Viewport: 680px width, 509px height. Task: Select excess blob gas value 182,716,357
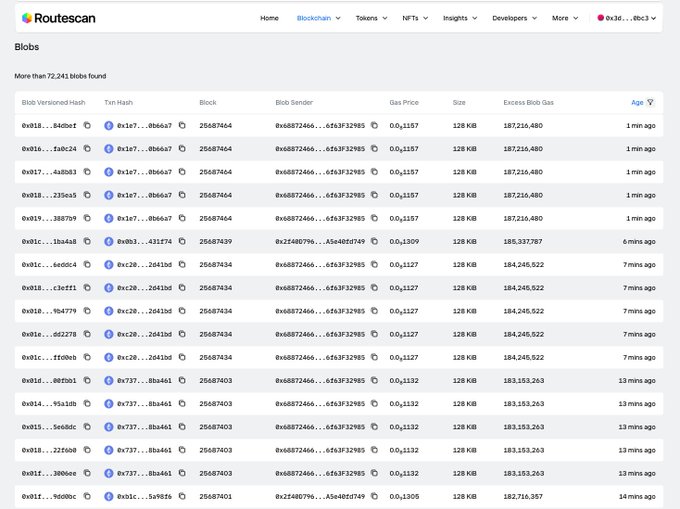523,496
